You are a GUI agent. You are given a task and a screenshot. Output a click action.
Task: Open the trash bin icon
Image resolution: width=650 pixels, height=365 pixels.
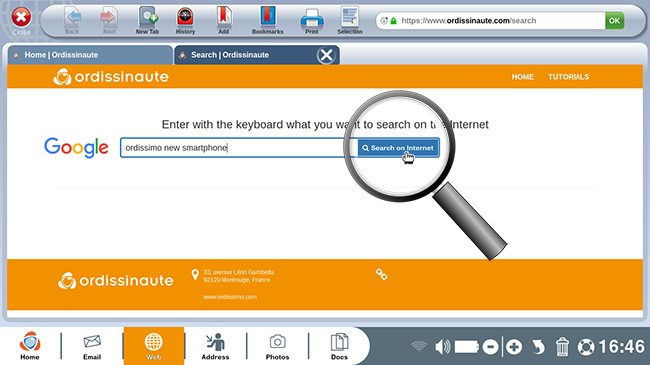(x=562, y=347)
